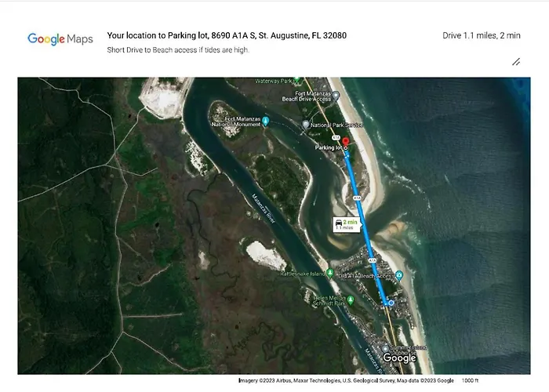
Task: Click the Google watermark on the map
Action: click(399, 358)
